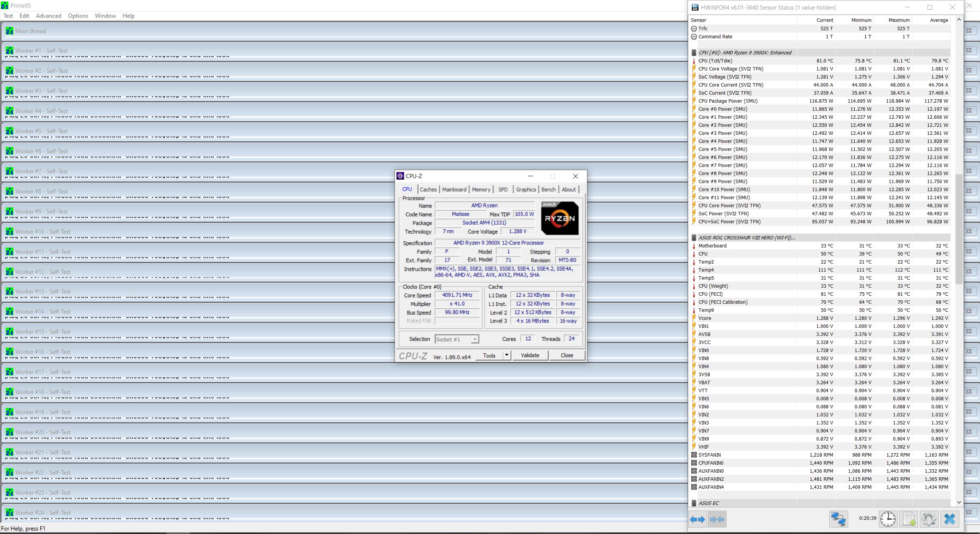
Task: Open Prime95 Test menu
Action: point(8,16)
